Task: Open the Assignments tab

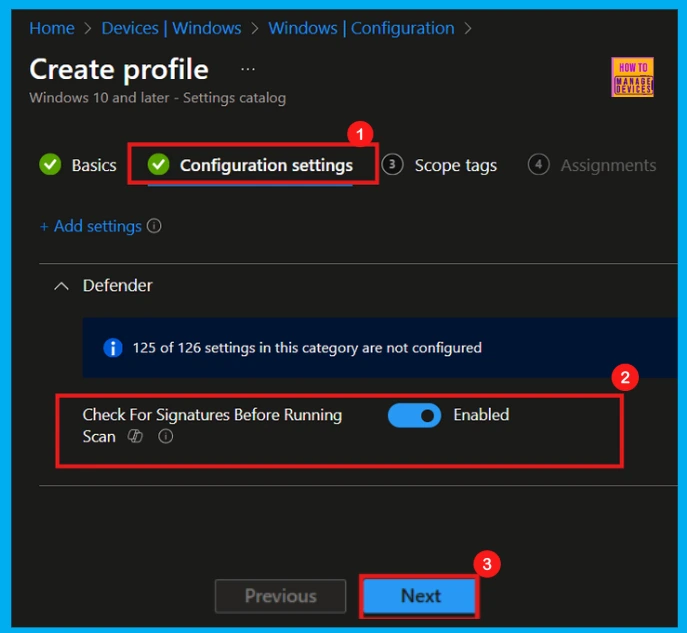Action: point(592,165)
